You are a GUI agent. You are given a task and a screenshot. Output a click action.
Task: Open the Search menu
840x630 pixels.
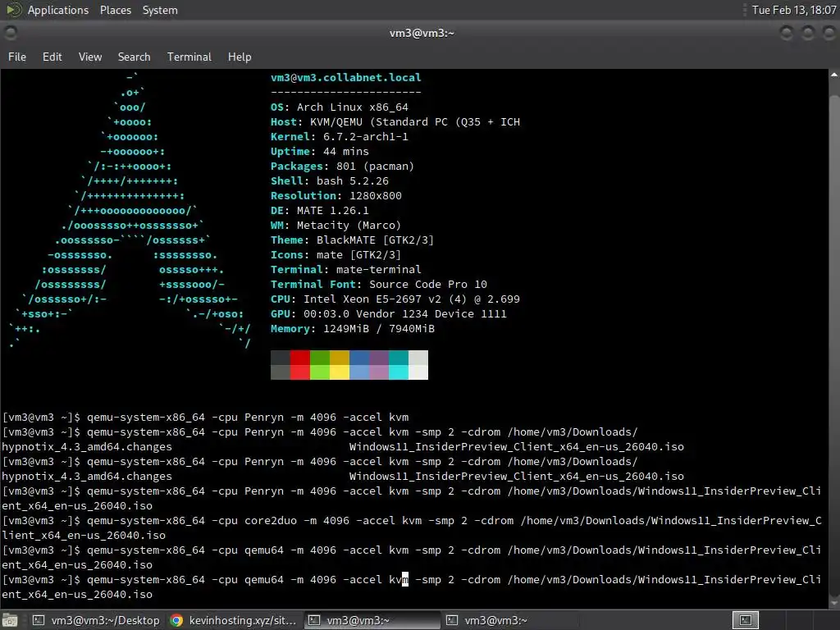[134, 57]
